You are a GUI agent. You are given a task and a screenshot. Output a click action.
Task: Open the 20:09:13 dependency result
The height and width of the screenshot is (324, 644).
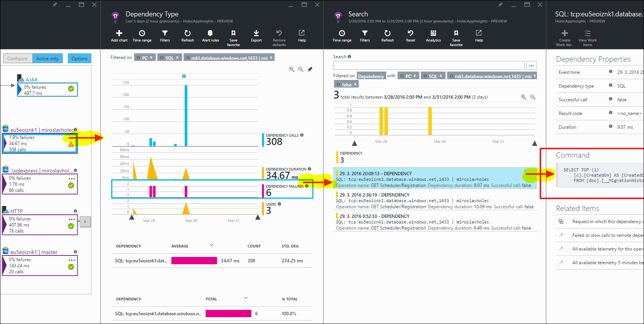click(435, 179)
